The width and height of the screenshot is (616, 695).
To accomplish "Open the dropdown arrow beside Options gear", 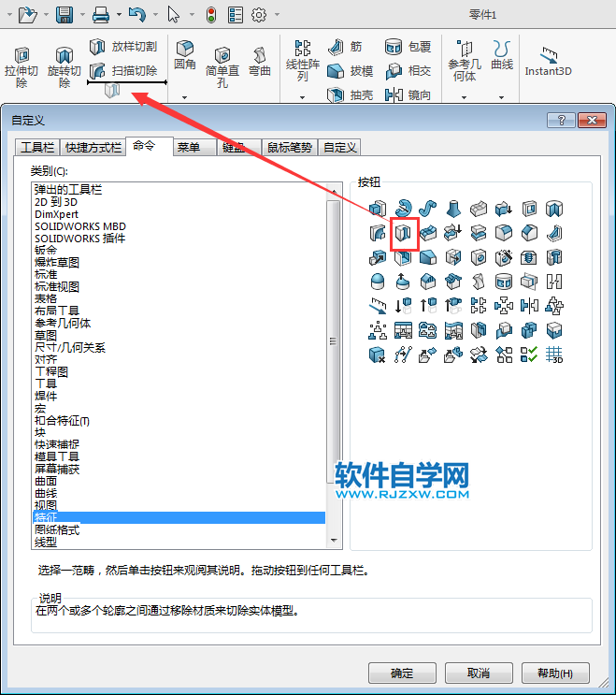I will [x=277, y=15].
